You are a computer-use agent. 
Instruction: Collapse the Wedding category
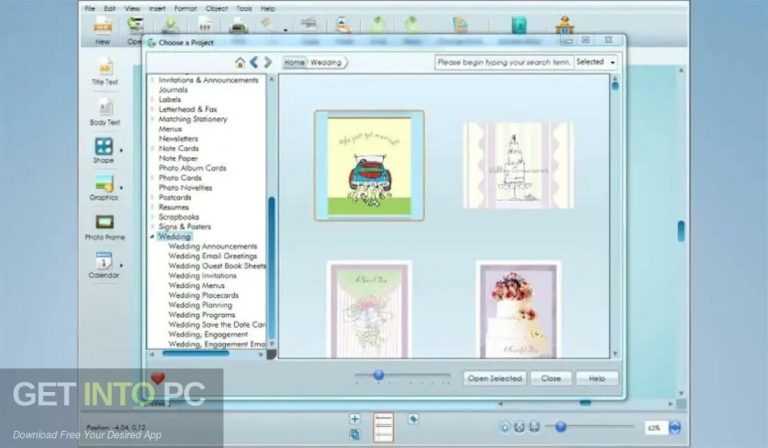pyautogui.click(x=152, y=236)
